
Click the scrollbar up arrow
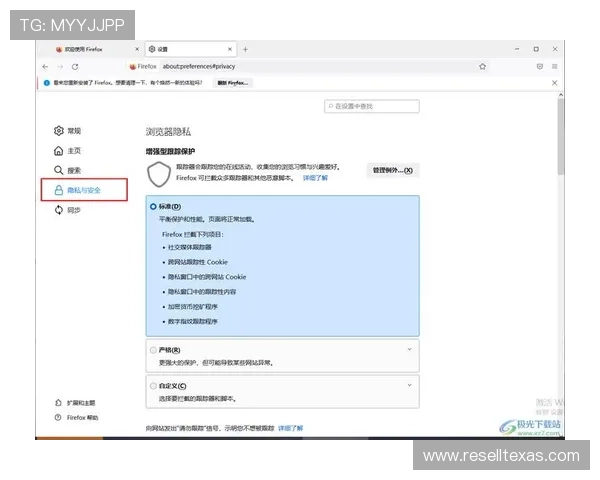[561, 95]
